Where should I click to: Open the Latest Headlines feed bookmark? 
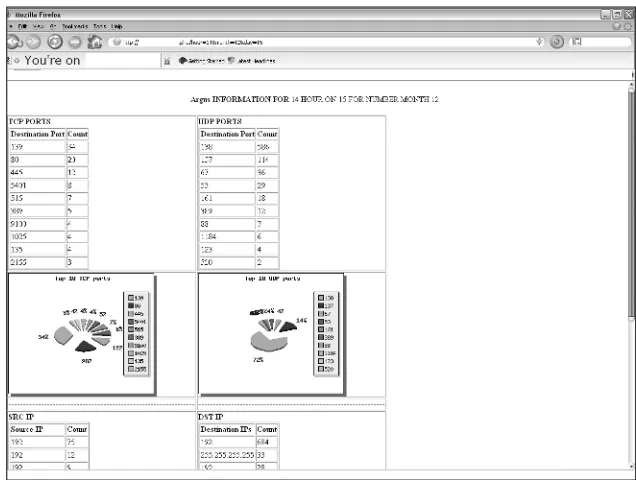click(x=251, y=61)
